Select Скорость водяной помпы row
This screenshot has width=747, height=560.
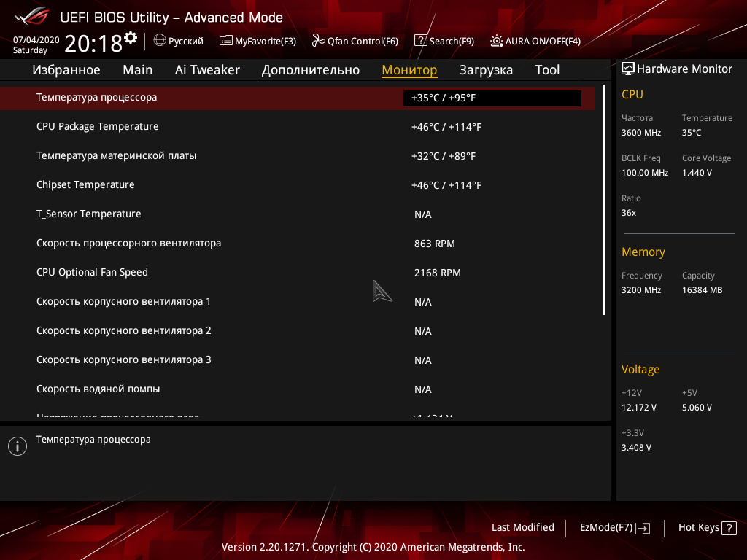(x=298, y=389)
